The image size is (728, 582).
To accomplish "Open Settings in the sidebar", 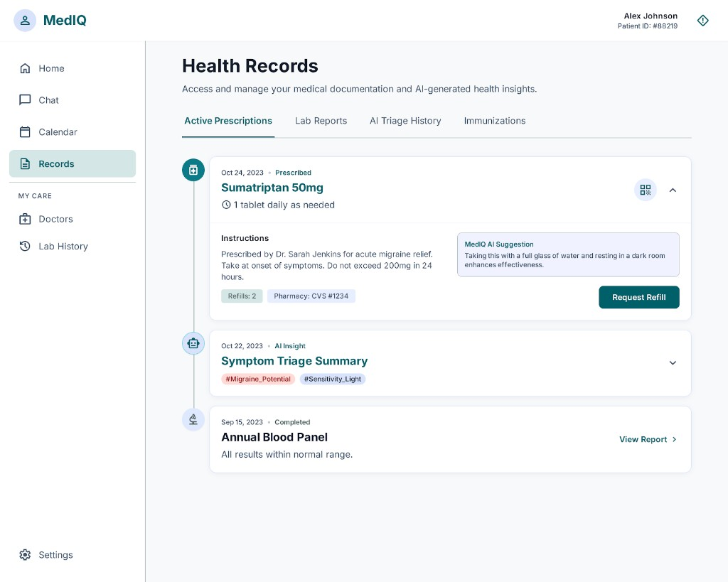I will click(73, 554).
